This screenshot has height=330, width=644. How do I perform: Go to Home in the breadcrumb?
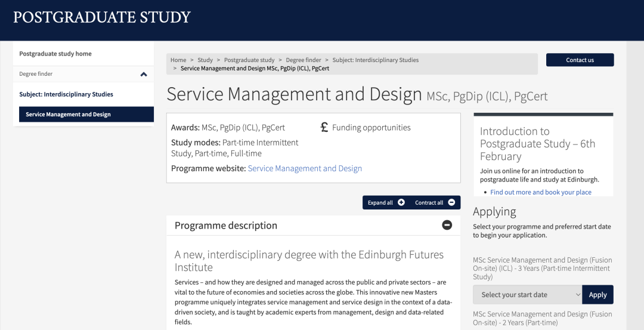[x=178, y=60]
